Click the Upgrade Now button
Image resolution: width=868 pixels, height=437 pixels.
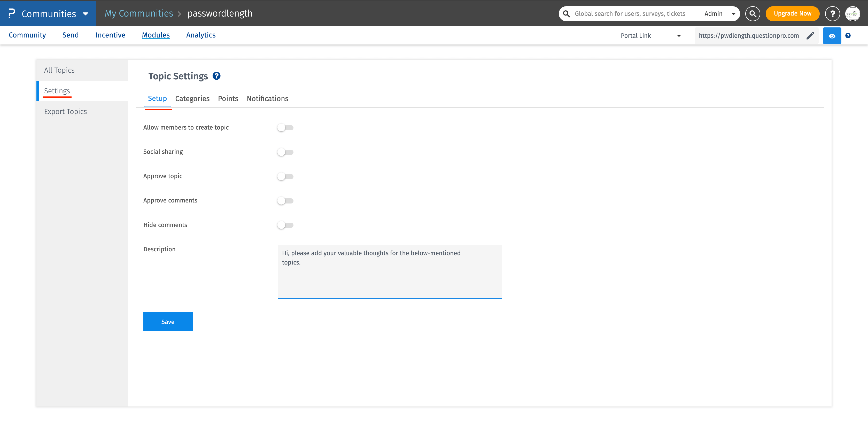pyautogui.click(x=792, y=13)
